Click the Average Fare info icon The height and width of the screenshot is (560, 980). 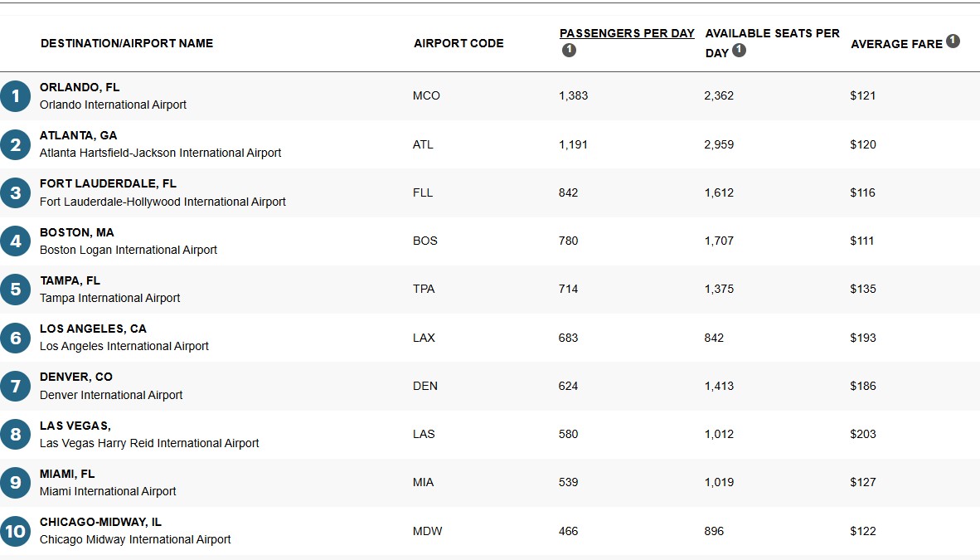click(x=953, y=41)
